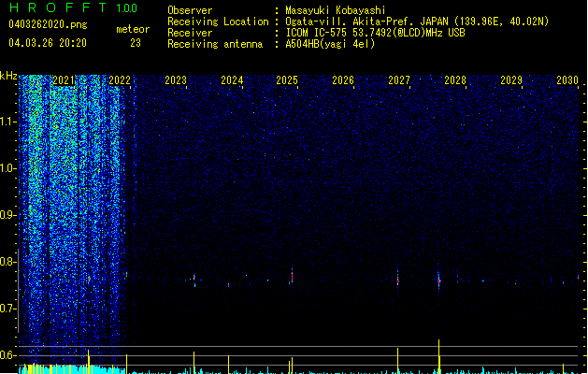Click the yellow power spike below 2027
This screenshot has width=588, height=374.
point(398,361)
